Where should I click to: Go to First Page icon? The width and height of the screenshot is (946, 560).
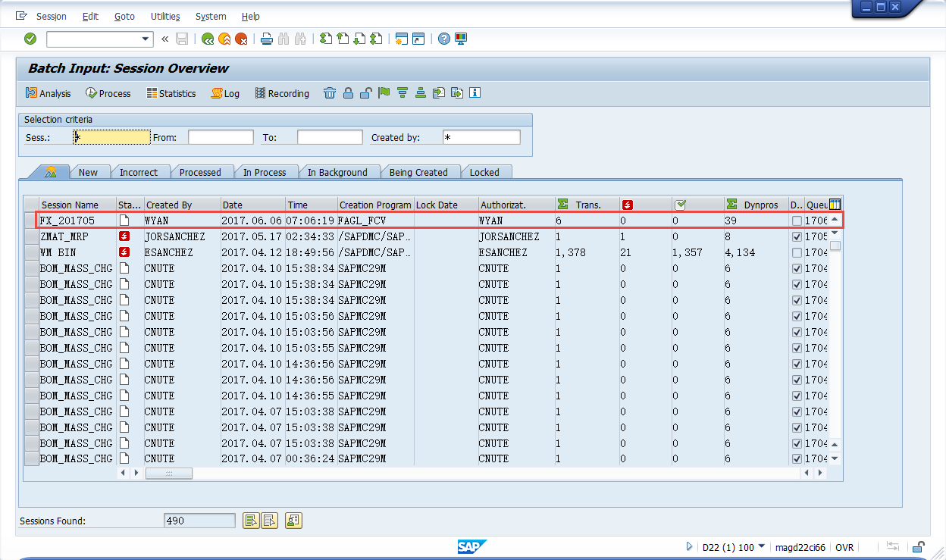(326, 39)
